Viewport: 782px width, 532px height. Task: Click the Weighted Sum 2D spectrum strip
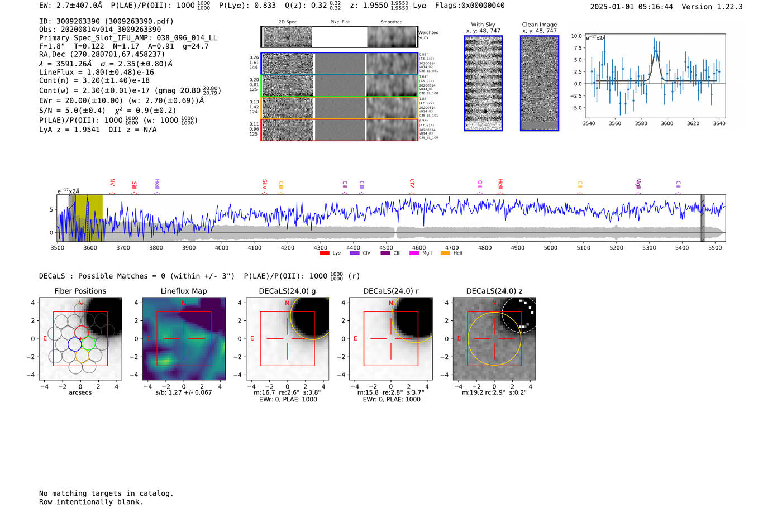(x=339, y=37)
